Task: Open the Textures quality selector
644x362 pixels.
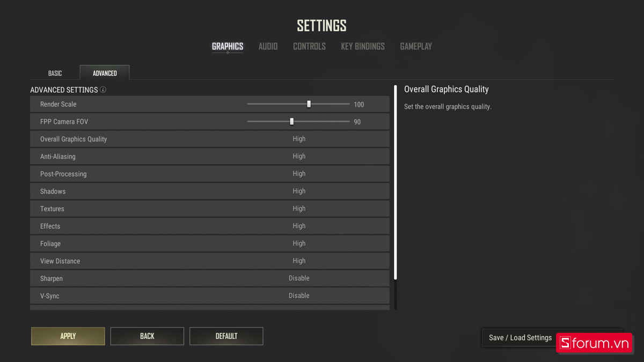Action: click(299, 209)
